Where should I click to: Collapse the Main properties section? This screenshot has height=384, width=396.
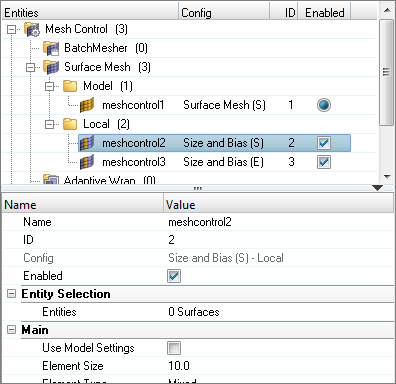(11, 330)
